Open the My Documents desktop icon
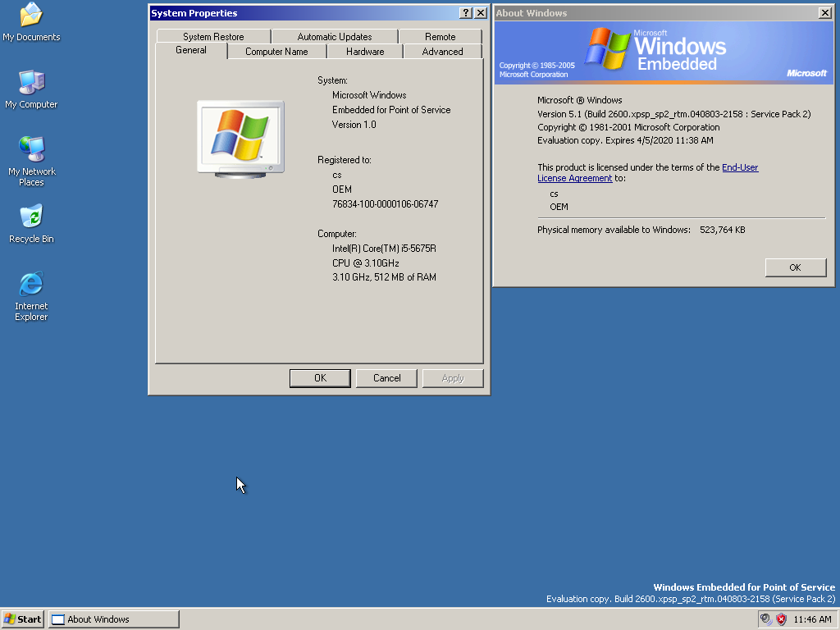The image size is (840, 630). pos(31,21)
